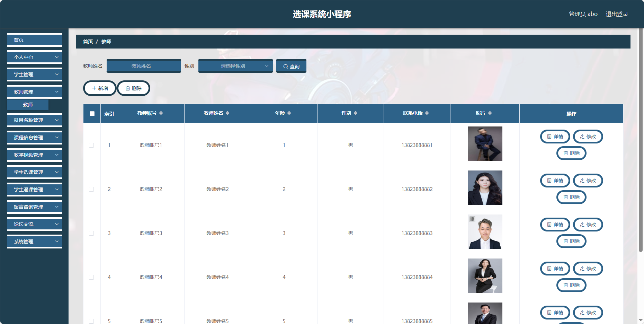
Task: Click 管理员 abo user label
Action: tap(583, 14)
